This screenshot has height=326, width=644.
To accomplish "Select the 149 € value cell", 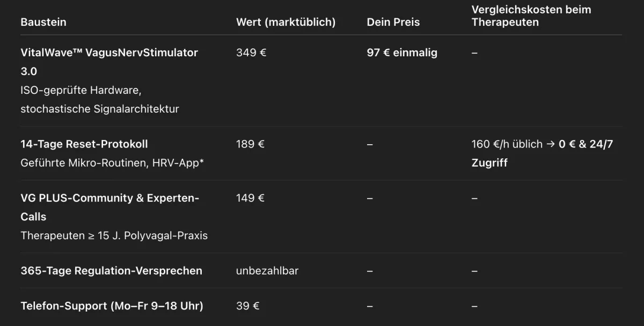I will pos(250,198).
